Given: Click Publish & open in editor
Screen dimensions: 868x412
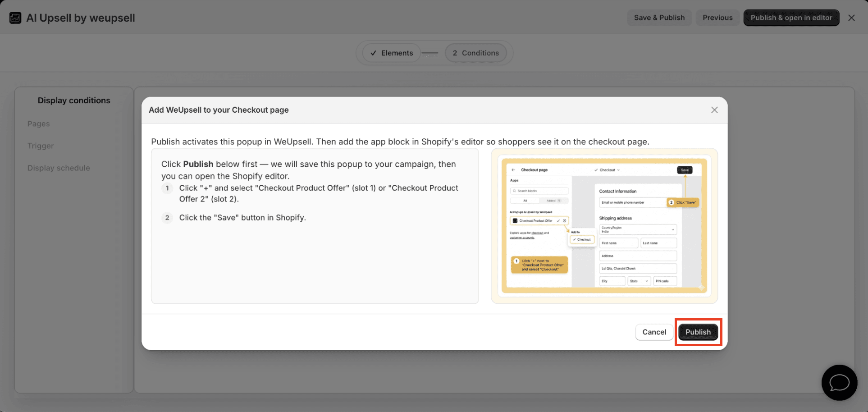Looking at the screenshot, I should point(791,18).
